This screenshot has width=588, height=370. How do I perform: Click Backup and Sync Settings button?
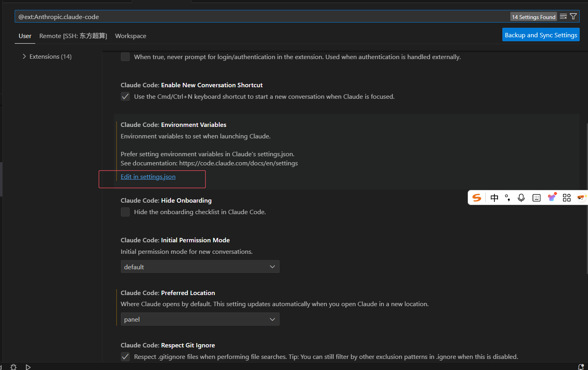click(541, 35)
